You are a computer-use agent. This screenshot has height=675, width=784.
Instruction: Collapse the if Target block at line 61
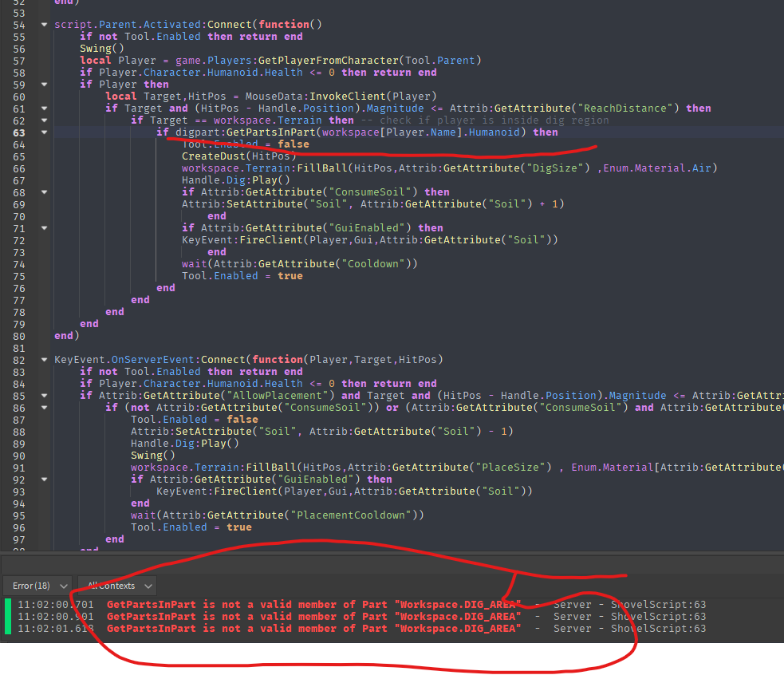click(x=43, y=108)
